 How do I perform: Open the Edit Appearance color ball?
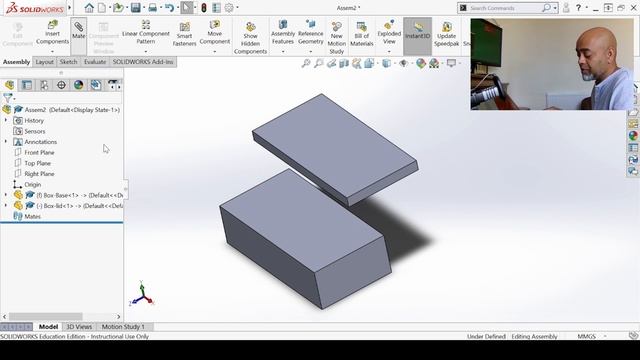[421, 63]
